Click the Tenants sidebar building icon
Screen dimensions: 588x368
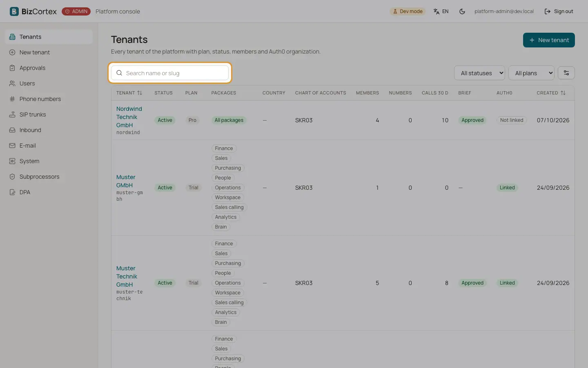pos(12,37)
